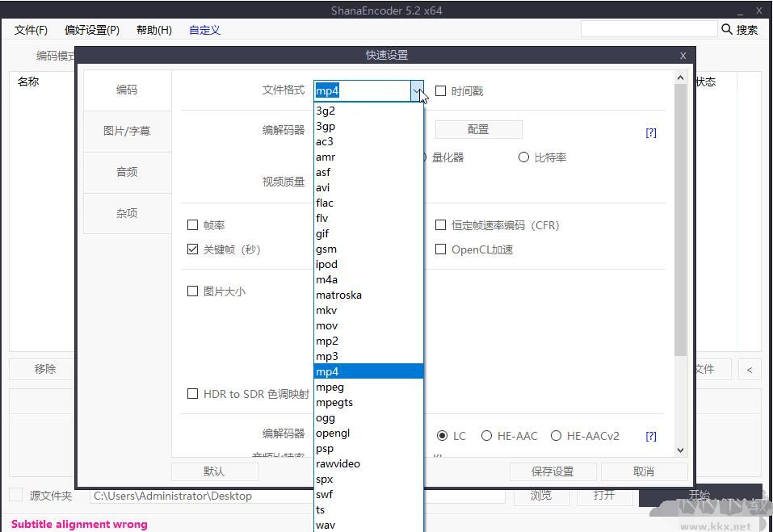The height and width of the screenshot is (532, 773).
Task: Open the [?] help link beside 编解码器
Action: (650, 132)
